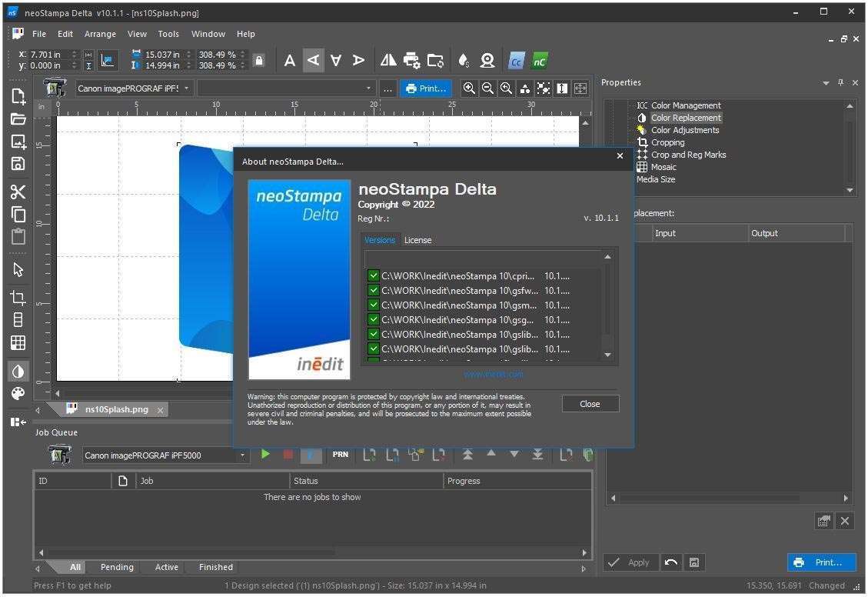Screen dimensions: 868x597
Task: Click the zoom in magnifier icon
Action: [x=469, y=88]
